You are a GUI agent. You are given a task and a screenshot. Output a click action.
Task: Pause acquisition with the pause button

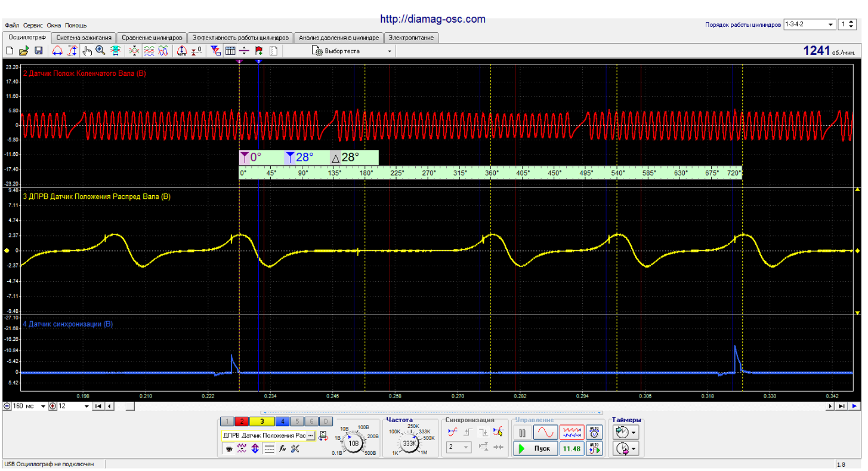pyautogui.click(x=522, y=433)
